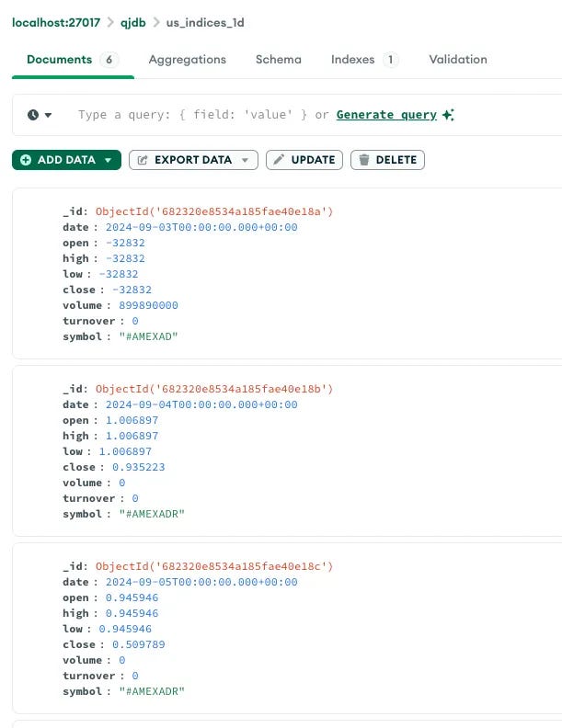Select date value 2024-09-04T00:00:00.000+00:00
Image resolution: width=562 pixels, height=728 pixels.
(201, 404)
